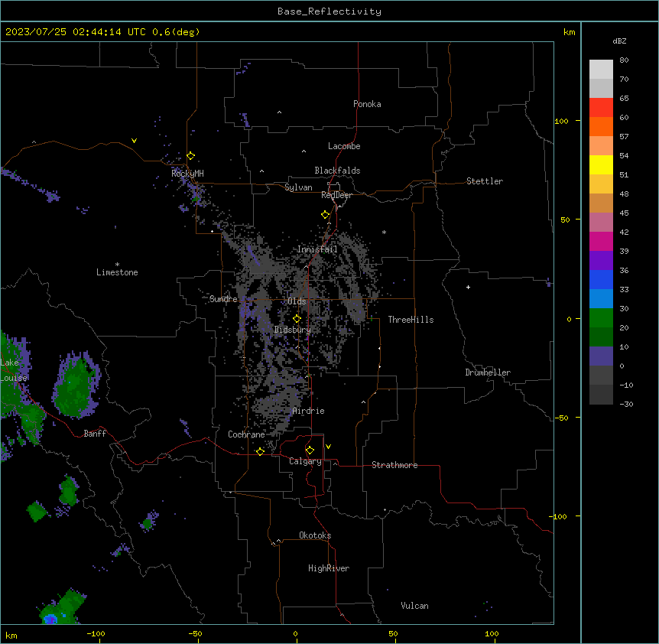The width and height of the screenshot is (659, 644).
Task: Select the yellow diamond marker below Cochrane
Action: (260, 451)
